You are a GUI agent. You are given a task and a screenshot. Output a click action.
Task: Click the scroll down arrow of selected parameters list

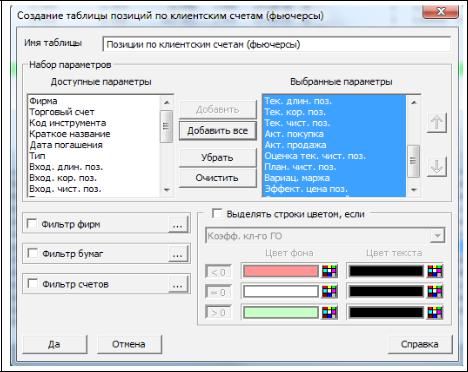point(414,190)
